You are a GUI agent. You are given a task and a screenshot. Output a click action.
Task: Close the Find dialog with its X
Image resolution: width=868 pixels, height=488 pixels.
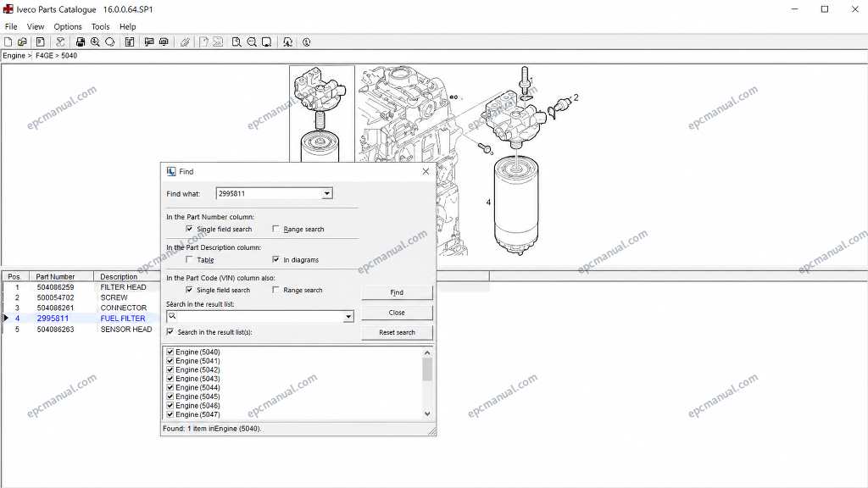tap(426, 171)
